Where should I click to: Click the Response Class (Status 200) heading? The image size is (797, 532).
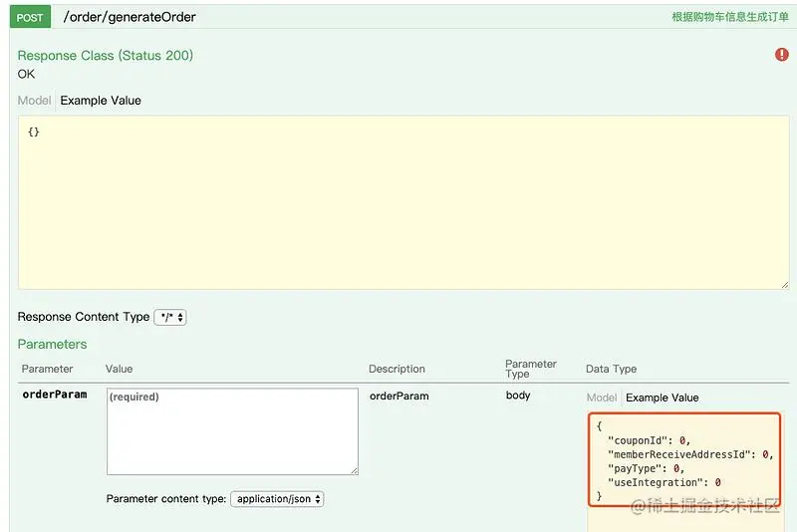click(106, 56)
